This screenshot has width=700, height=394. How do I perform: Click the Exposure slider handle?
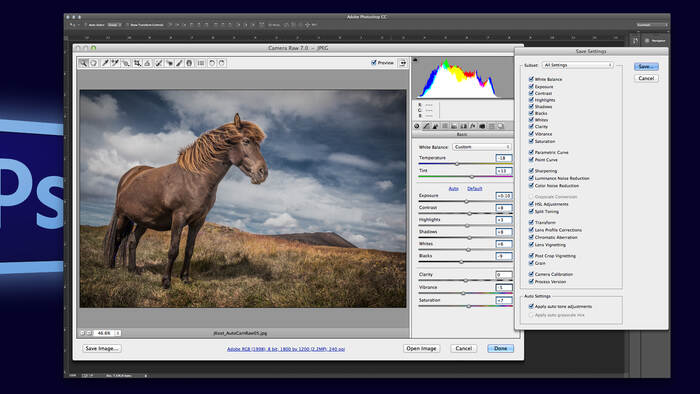tap(467, 202)
